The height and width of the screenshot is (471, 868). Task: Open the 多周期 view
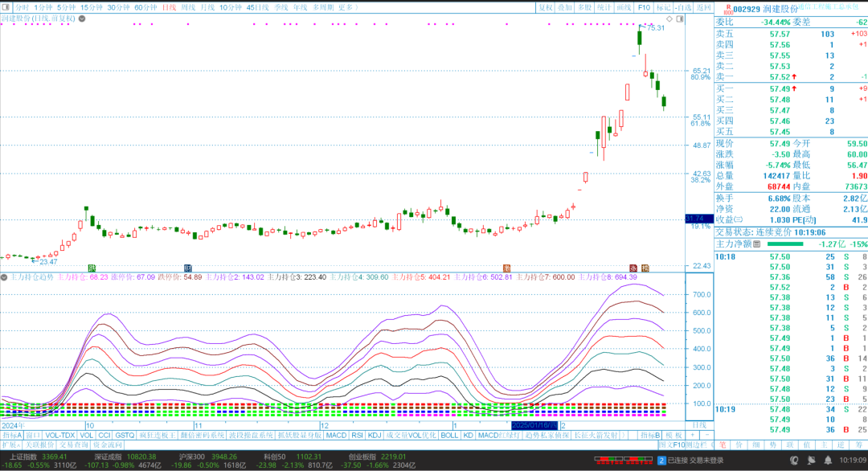pos(323,8)
